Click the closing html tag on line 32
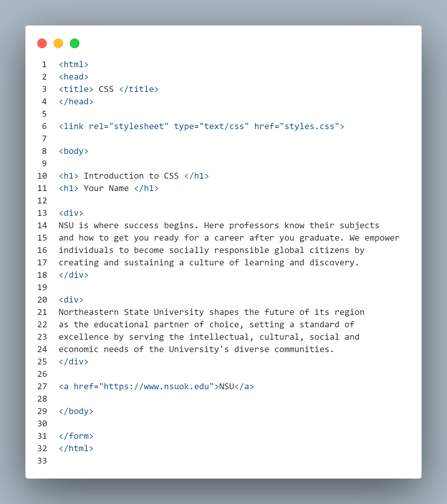The height and width of the screenshot is (504, 447). pyautogui.click(x=76, y=449)
